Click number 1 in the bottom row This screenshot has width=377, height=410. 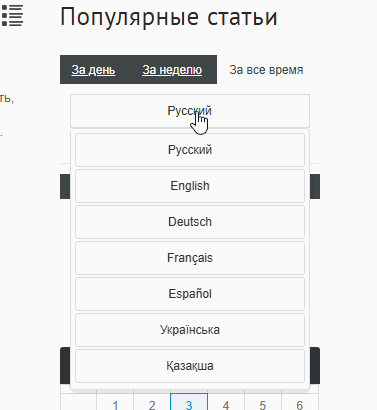[x=115, y=403]
